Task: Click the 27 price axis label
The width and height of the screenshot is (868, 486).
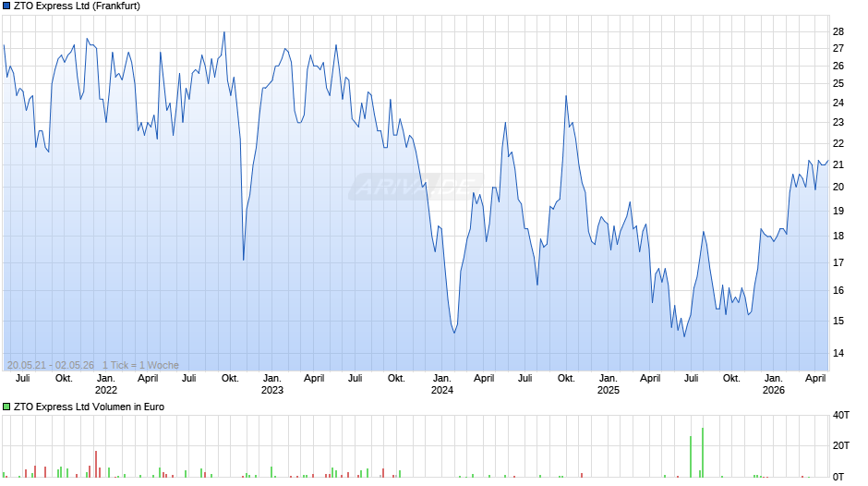Action: coord(838,49)
